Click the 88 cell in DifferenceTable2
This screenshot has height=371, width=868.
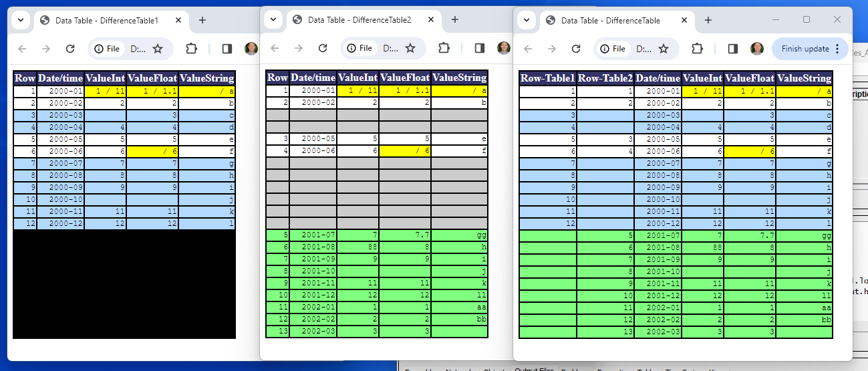357,247
